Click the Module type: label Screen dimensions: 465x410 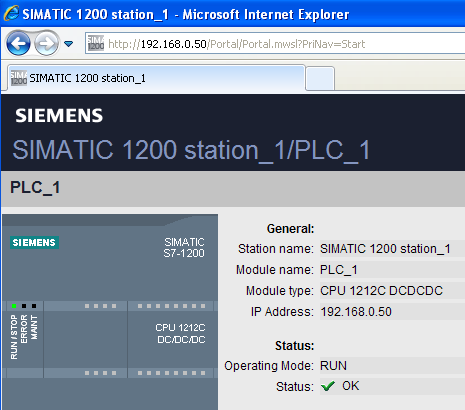[280, 291]
